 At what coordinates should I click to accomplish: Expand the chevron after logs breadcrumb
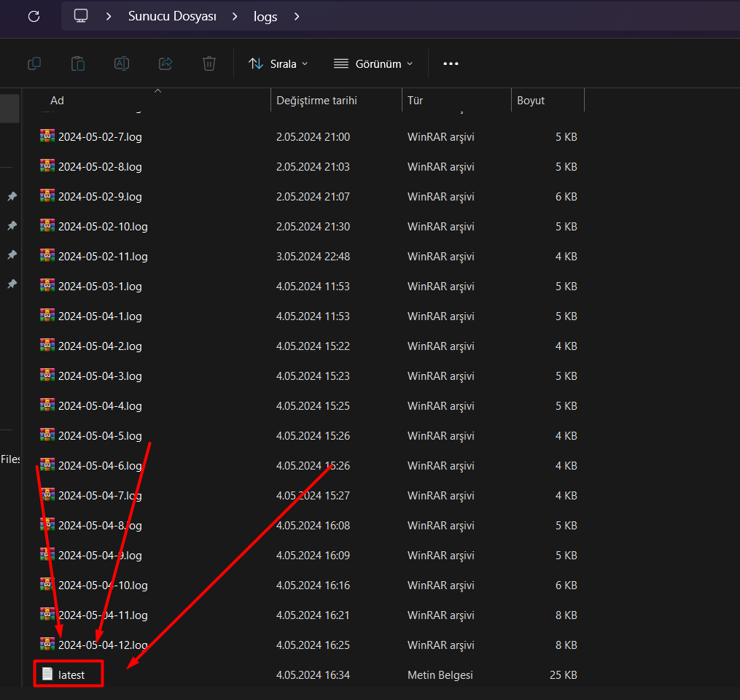click(297, 17)
